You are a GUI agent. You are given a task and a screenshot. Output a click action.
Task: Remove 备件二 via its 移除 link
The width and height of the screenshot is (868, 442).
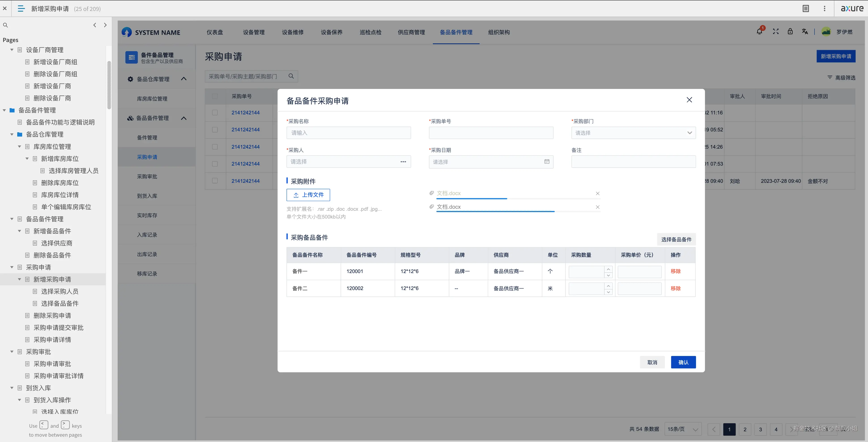point(676,288)
